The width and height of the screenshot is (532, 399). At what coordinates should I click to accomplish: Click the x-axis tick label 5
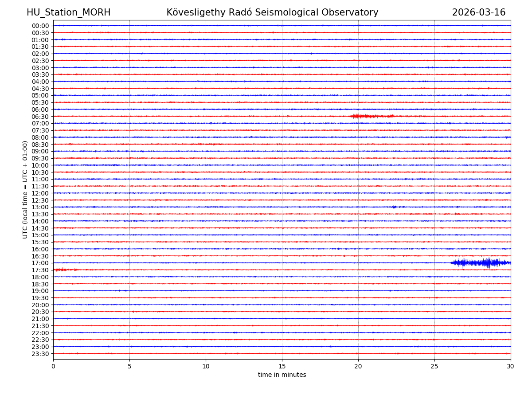[129, 366]
